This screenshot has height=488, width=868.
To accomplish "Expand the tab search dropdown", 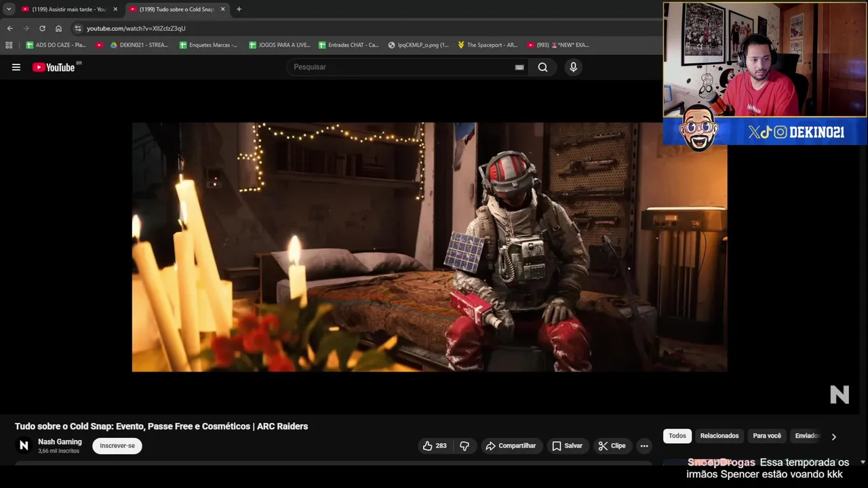I will coord(8,9).
